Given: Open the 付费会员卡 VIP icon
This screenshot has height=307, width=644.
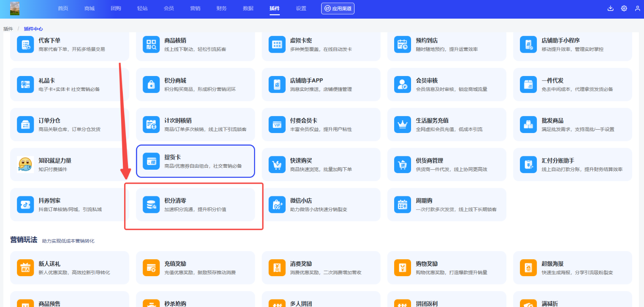Looking at the screenshot, I should point(277,124).
